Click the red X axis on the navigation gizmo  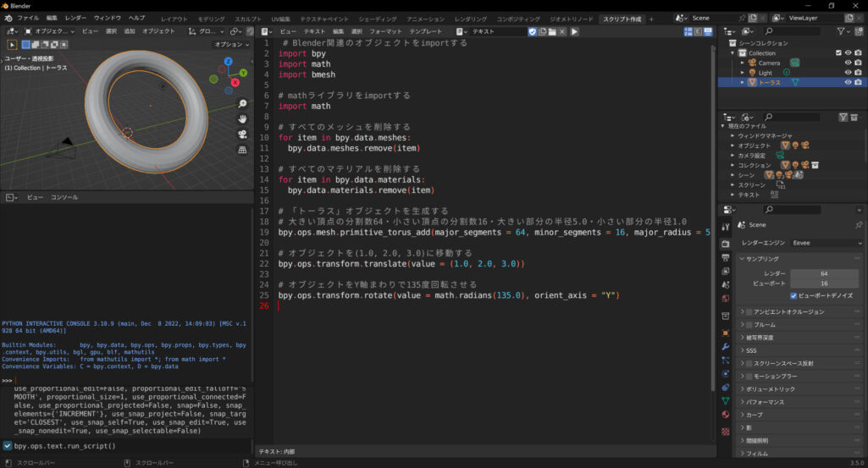[x=235, y=82]
